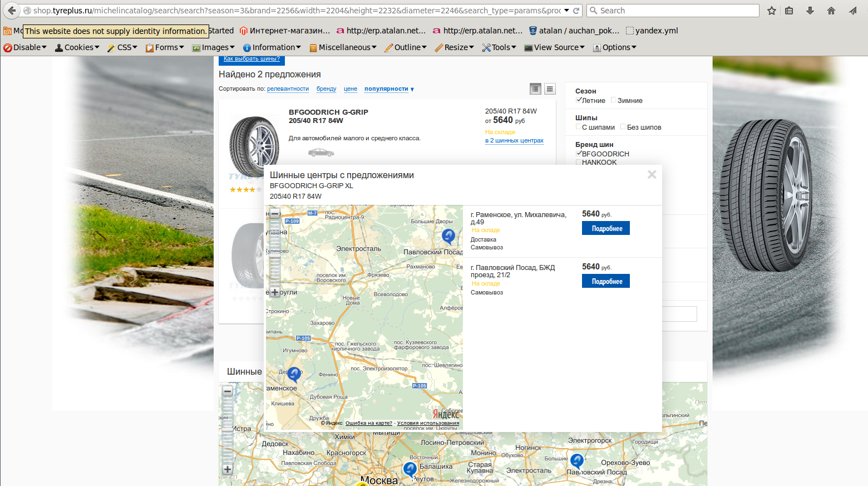
Task: Open the View Source menu
Action: click(x=555, y=47)
